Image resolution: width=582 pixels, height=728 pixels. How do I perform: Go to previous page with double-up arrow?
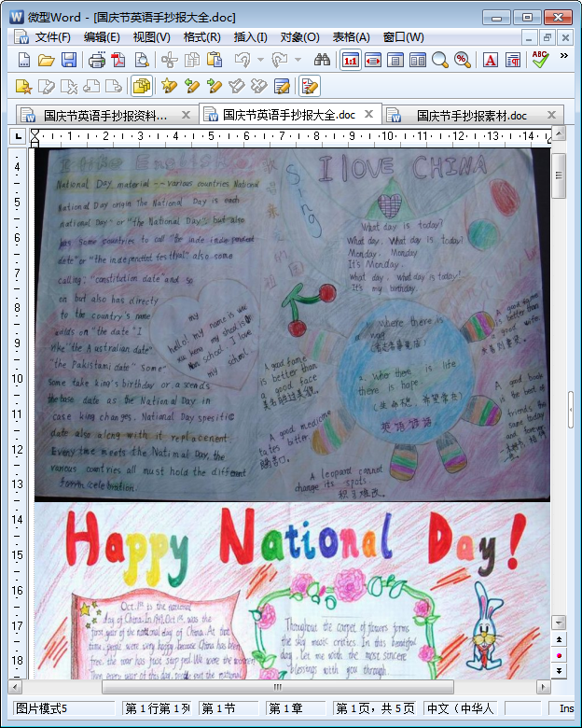(x=559, y=639)
